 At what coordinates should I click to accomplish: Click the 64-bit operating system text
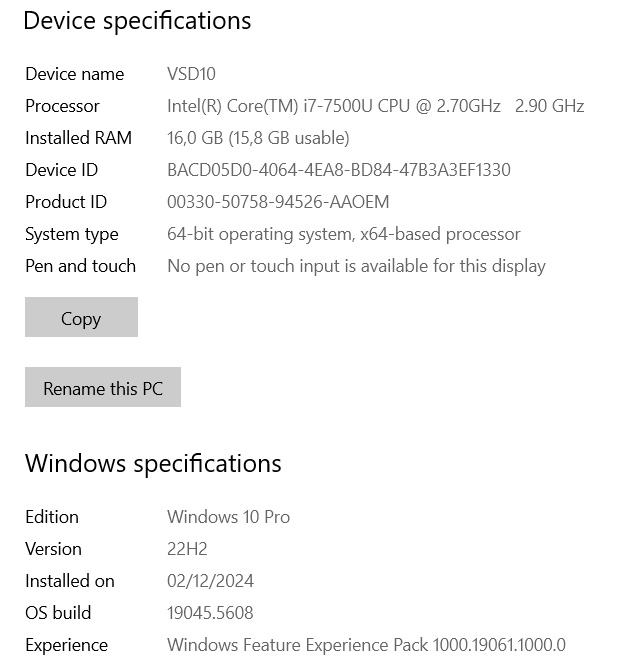[x=343, y=234]
